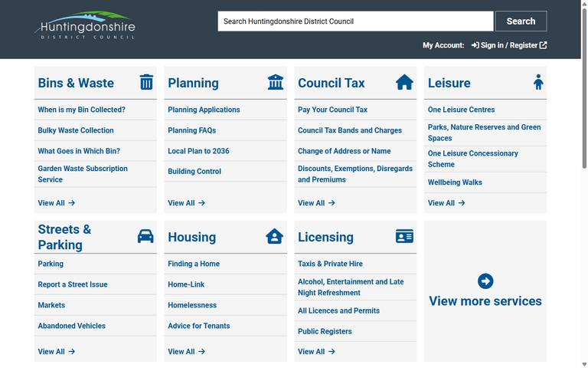Click the Streets & Parking car icon

145,236
